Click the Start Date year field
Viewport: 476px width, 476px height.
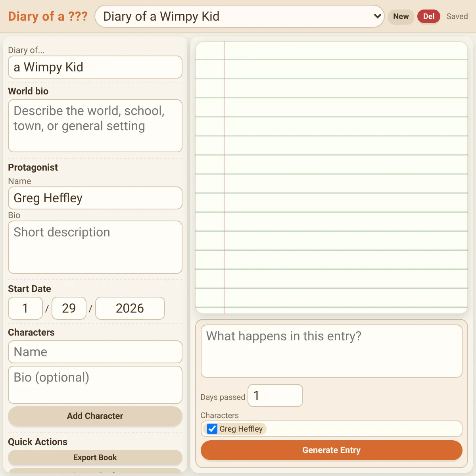(130, 308)
